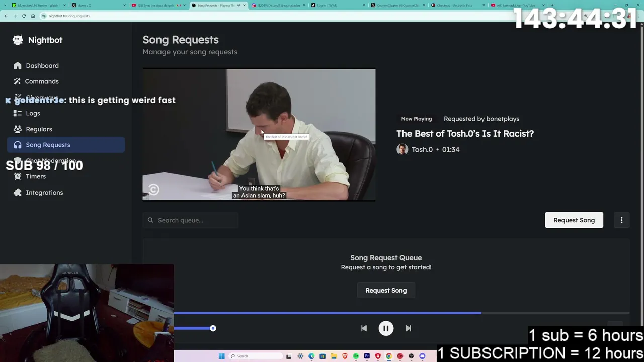The width and height of the screenshot is (644, 362).
Task: Click the Song Requests headphones icon
Action: pos(18,145)
